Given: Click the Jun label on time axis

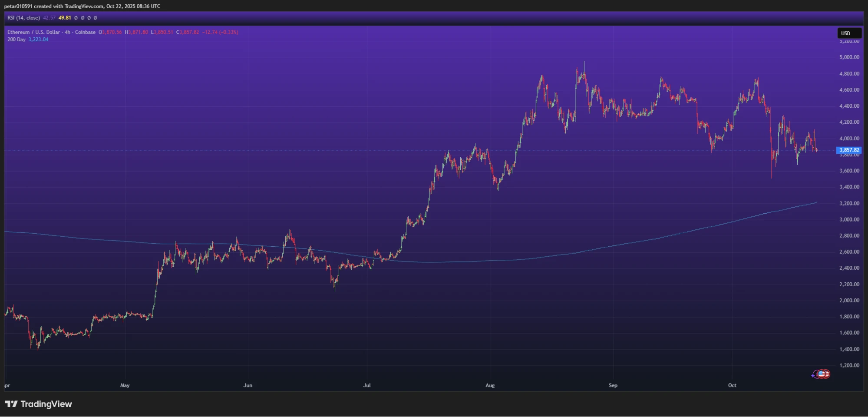Looking at the screenshot, I should [x=248, y=385].
